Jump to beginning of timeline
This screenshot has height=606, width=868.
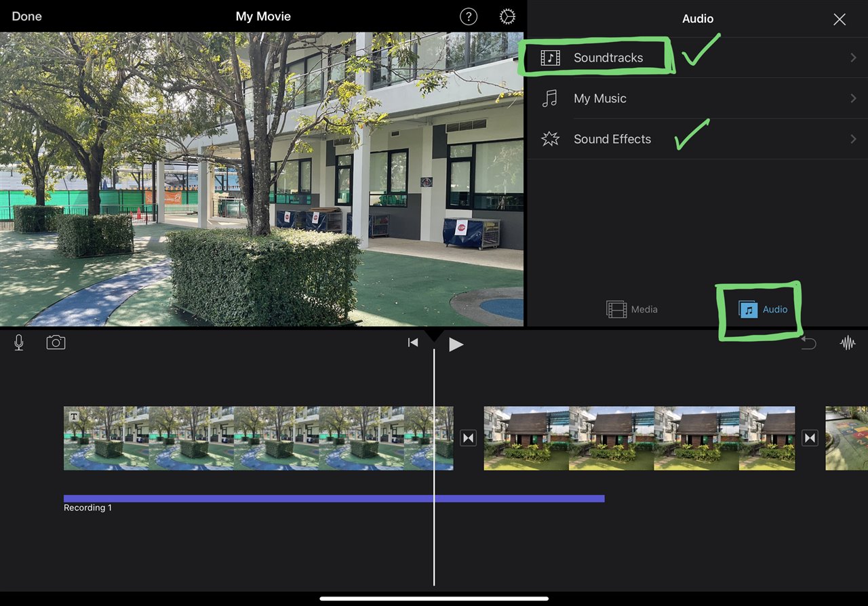click(413, 343)
